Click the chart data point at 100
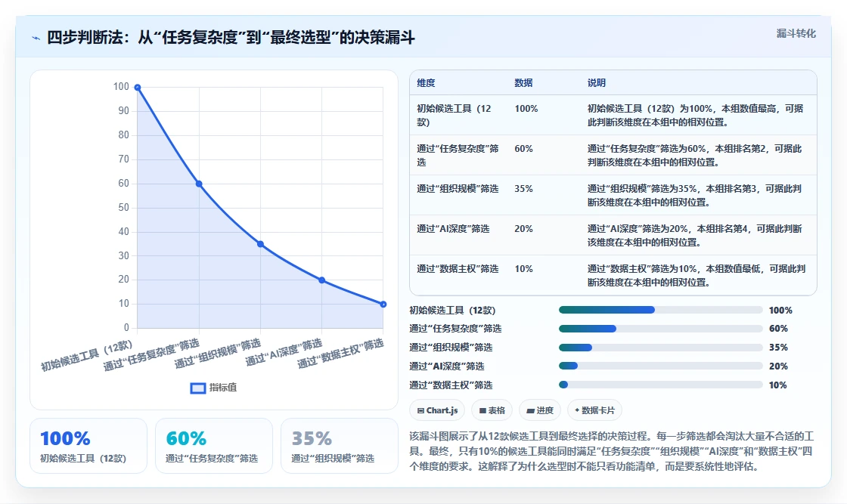This screenshot has height=504, width=847. pos(138,88)
